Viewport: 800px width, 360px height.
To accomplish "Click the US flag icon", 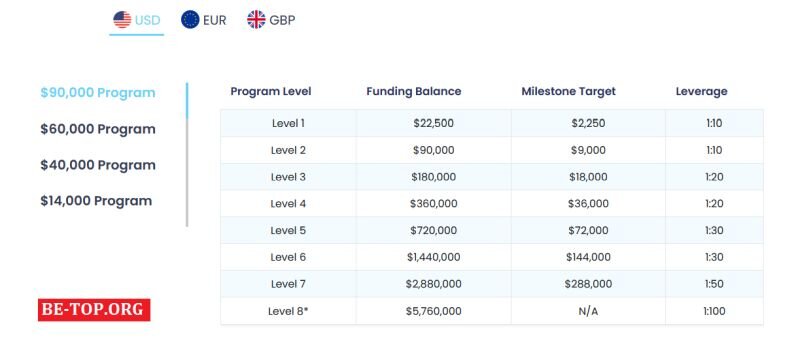I will [122, 20].
